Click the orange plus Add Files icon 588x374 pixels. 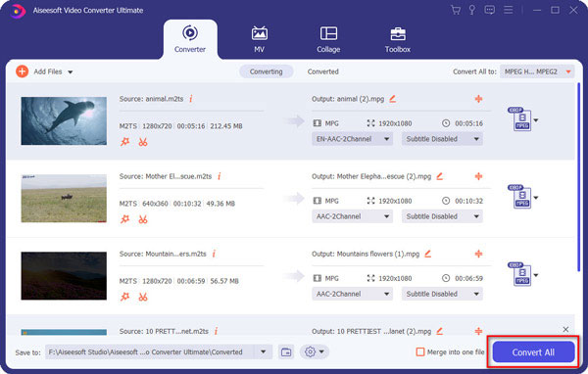point(23,71)
